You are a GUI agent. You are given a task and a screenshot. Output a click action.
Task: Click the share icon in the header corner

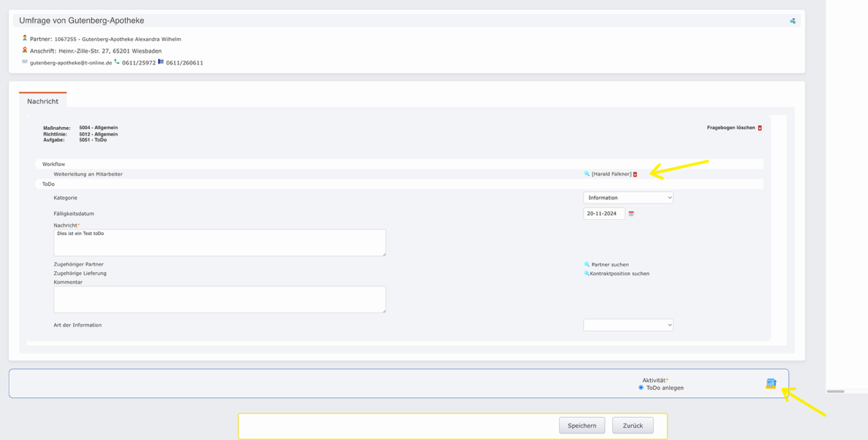click(792, 20)
